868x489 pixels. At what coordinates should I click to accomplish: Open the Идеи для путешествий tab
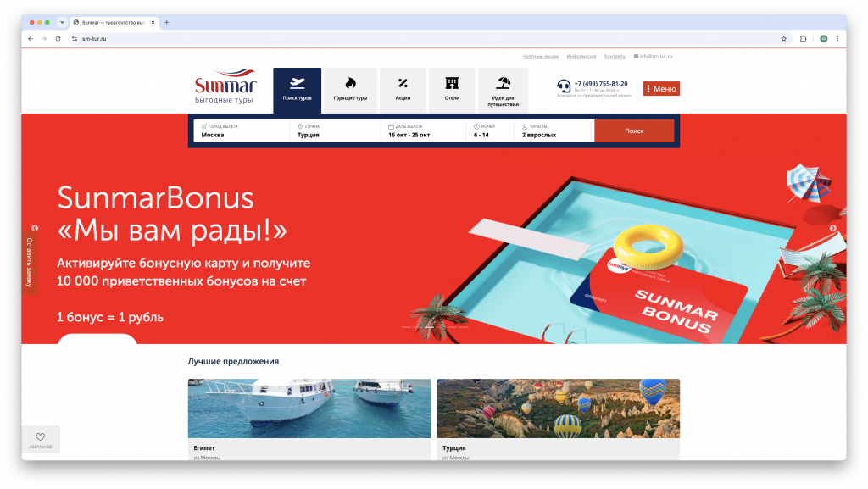click(503, 90)
